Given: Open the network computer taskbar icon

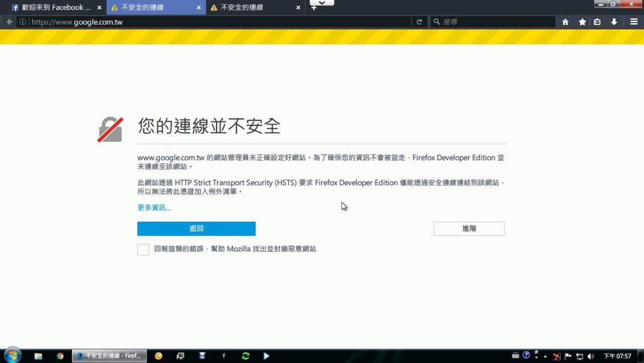Looking at the screenshot, I should (180, 356).
